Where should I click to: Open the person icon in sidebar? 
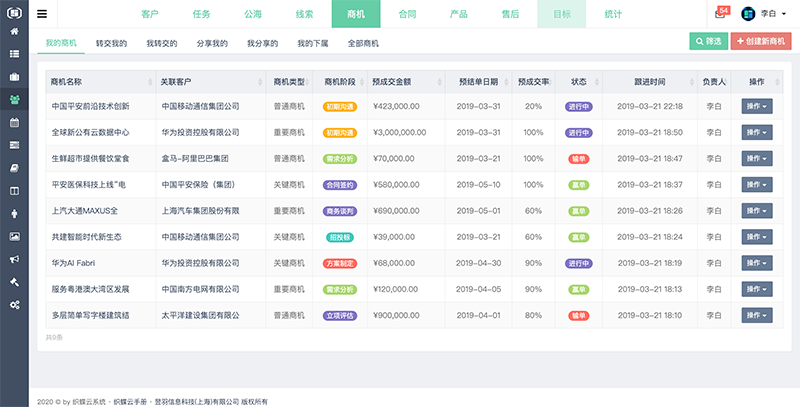tap(14, 214)
